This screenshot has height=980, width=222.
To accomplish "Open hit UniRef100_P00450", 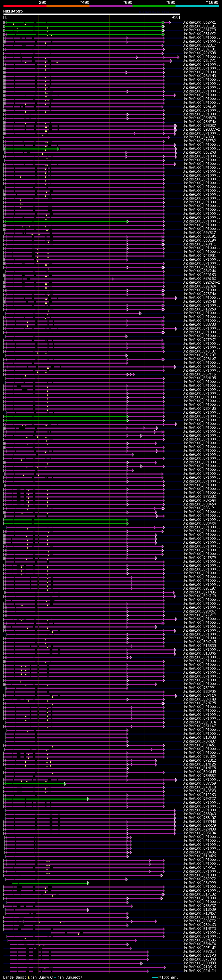I will 199,504.
